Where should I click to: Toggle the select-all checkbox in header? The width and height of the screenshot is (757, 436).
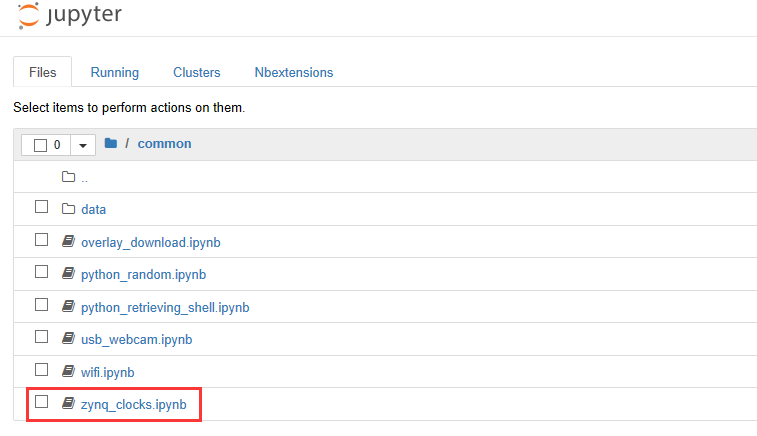tap(41, 145)
